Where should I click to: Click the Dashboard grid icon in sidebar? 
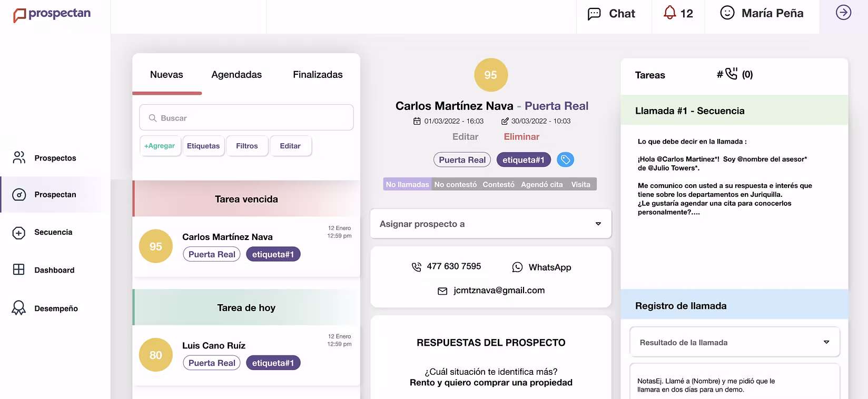19,270
